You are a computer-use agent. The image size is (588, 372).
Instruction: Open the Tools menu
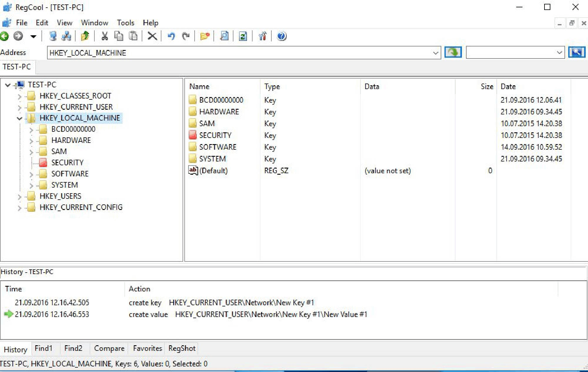[x=126, y=23]
